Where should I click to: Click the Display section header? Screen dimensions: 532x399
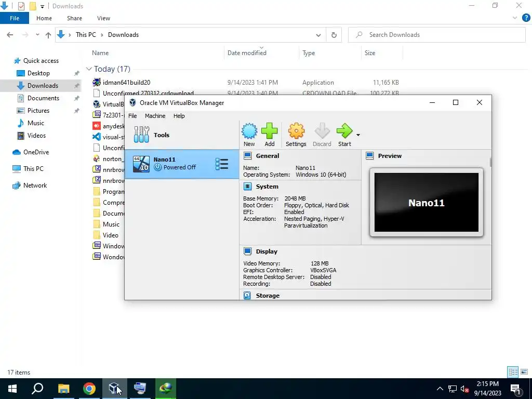pyautogui.click(x=267, y=251)
